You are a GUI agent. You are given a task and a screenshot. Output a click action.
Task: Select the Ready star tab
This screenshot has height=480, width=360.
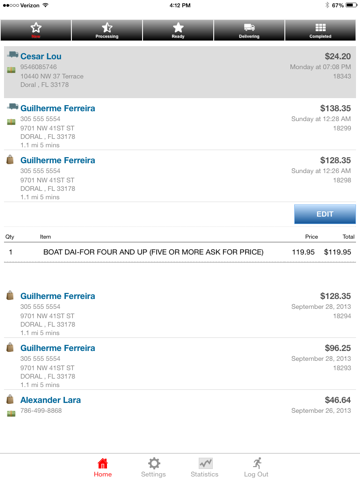click(178, 30)
